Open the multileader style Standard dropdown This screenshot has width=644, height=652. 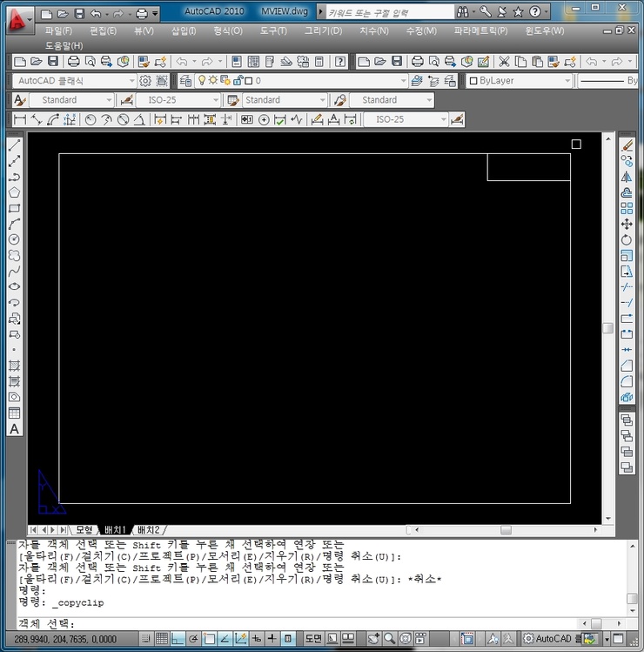[392, 100]
